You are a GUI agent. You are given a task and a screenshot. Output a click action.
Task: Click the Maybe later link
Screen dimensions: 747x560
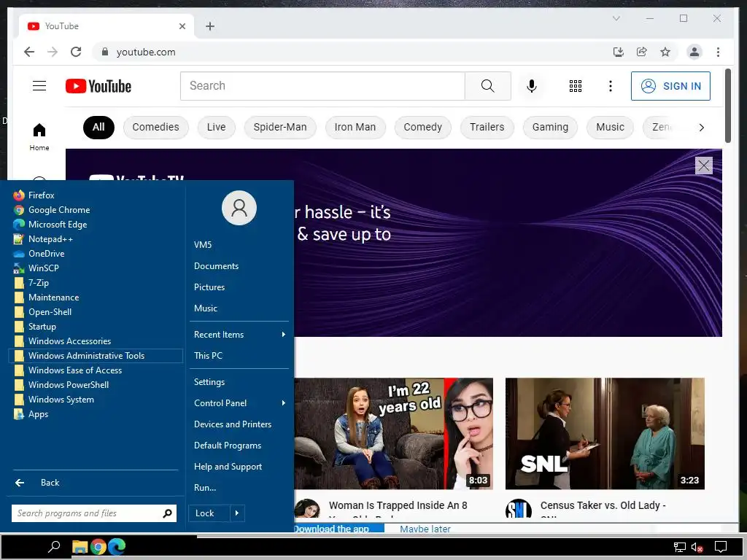pos(425,529)
